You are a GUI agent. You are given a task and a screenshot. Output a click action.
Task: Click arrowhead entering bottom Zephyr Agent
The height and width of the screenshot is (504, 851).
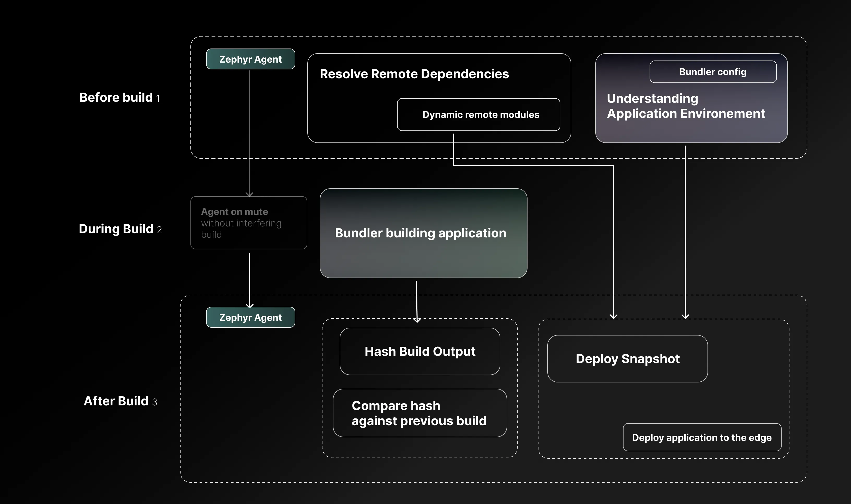tap(250, 306)
